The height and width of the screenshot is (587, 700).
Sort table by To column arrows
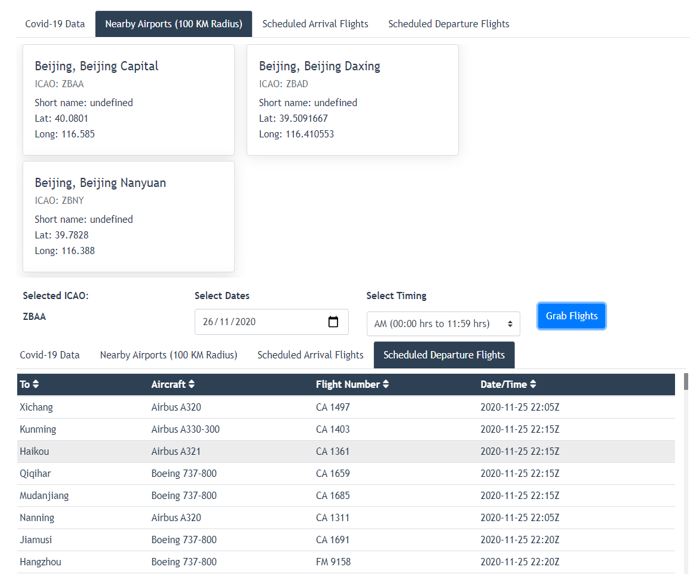36,384
